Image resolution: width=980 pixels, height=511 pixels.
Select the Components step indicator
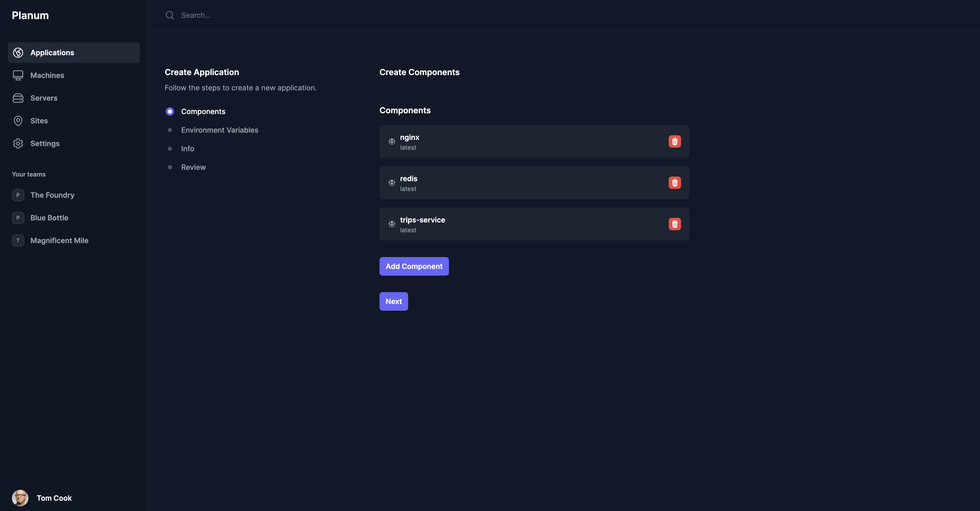click(170, 111)
